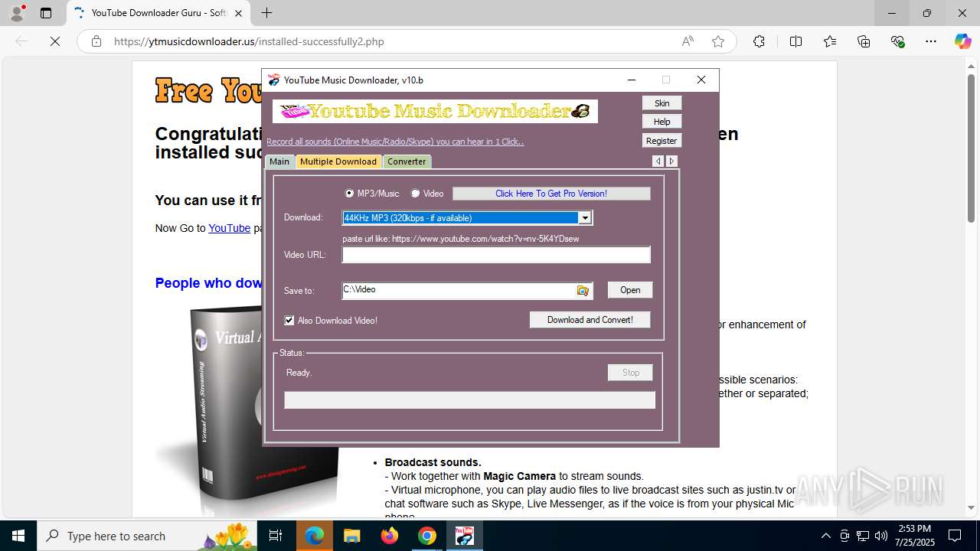This screenshot has height=551, width=980.
Task: Click the Virtual Audio Streaming box image
Action: (247, 409)
